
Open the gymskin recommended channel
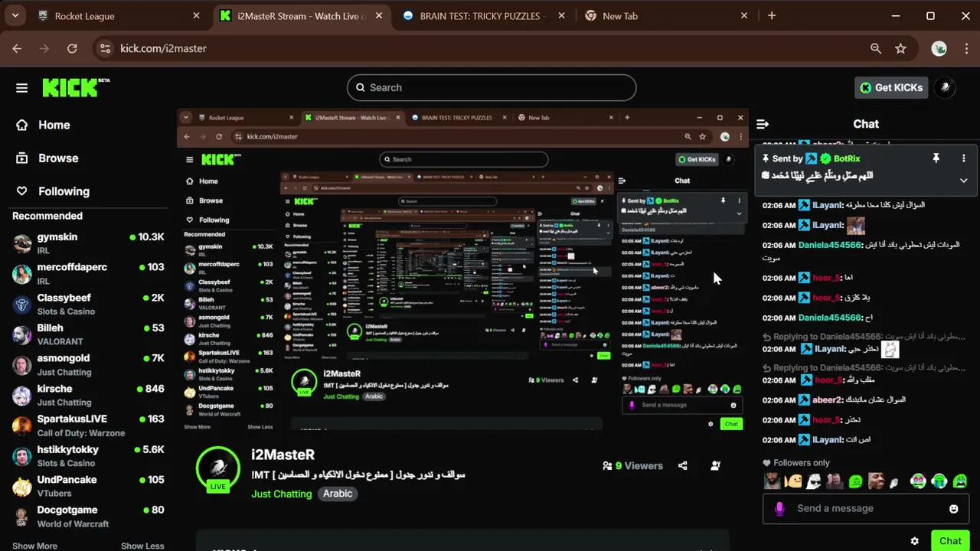89,244
